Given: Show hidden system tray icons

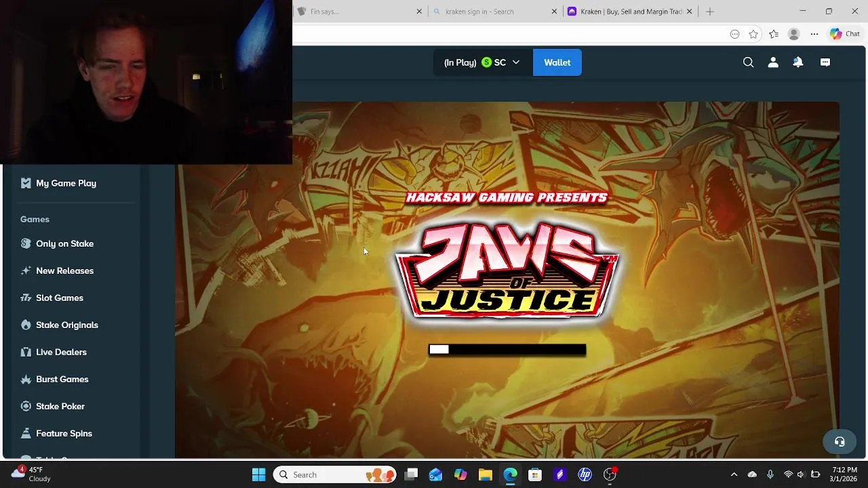Looking at the screenshot, I should click(734, 474).
